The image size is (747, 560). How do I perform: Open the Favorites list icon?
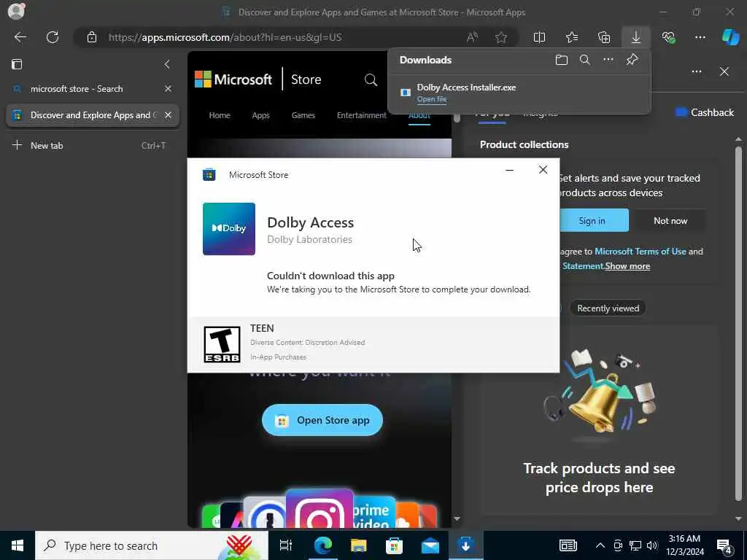(x=572, y=37)
